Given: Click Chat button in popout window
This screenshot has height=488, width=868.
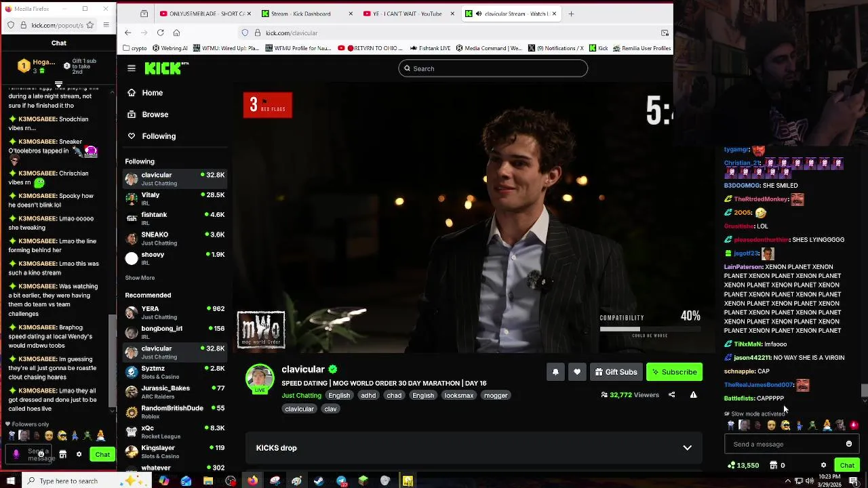Looking at the screenshot, I should point(102,454).
